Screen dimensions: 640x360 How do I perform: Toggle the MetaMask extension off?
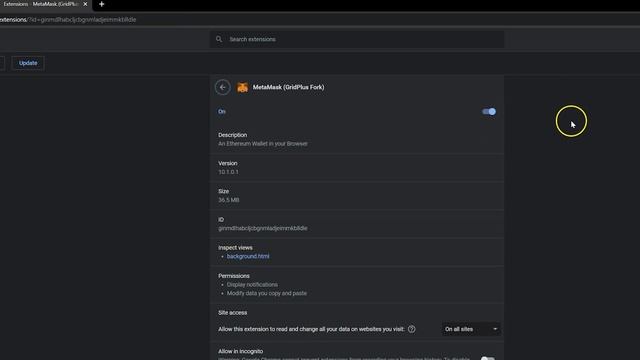489,111
